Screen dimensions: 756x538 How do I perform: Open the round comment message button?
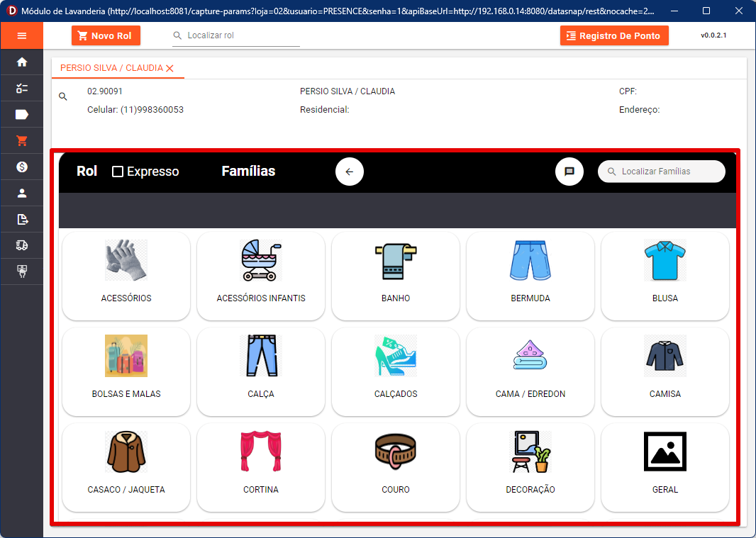[569, 172]
